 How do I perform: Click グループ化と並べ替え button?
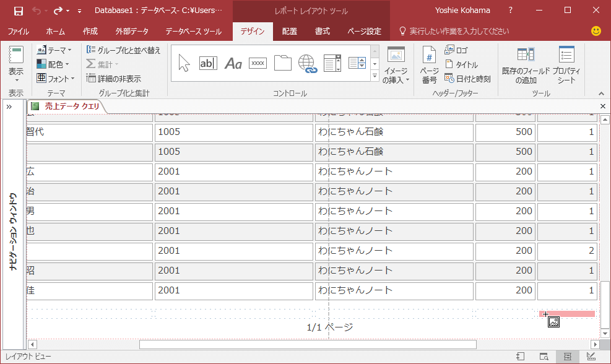(123, 50)
